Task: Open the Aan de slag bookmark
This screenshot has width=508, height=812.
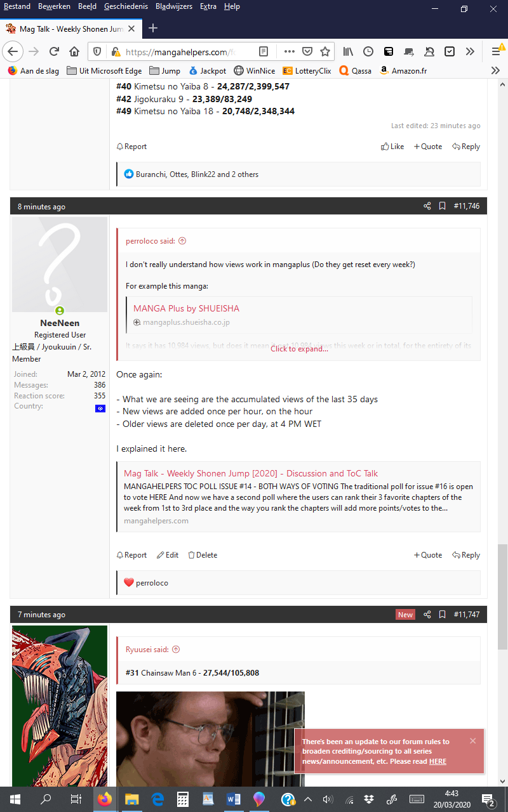Action: point(33,71)
